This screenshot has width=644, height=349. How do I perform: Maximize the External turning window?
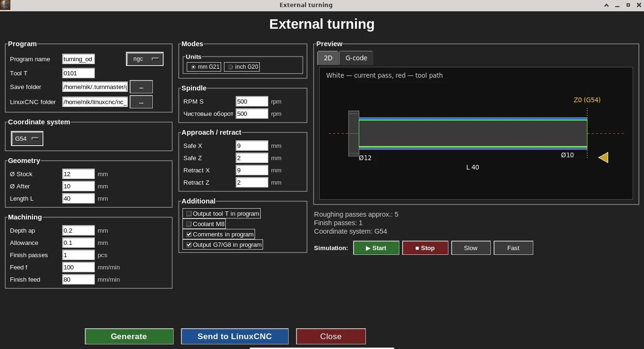628,5
